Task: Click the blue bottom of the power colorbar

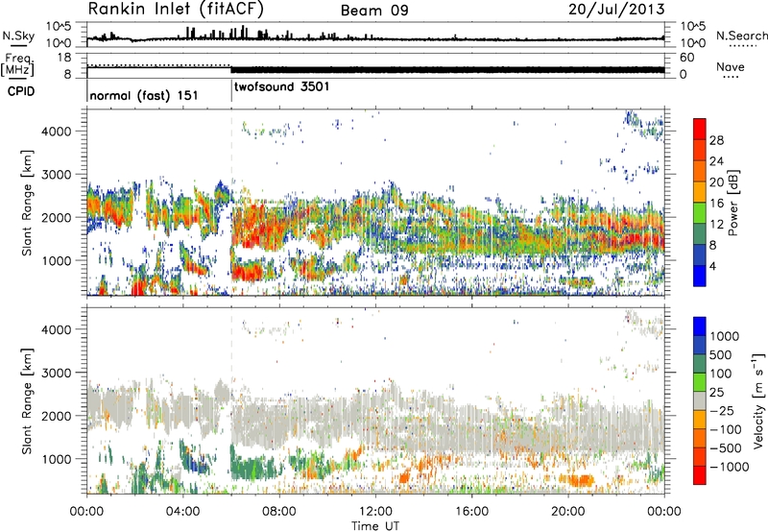Action: point(700,278)
